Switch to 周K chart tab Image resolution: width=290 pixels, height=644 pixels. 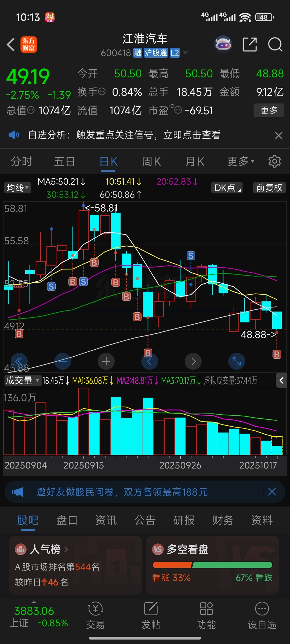point(151,162)
